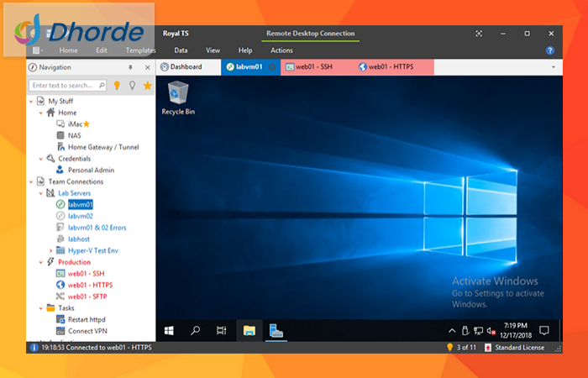588x378 pixels.
Task: Open the tab list dropdown arrow
Action: [x=553, y=67]
